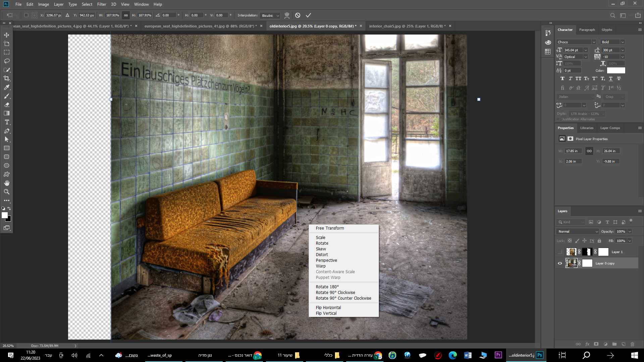Open the font size 345.04 pt dropdown
Viewport: 644px width, 362px height.
(586, 50)
